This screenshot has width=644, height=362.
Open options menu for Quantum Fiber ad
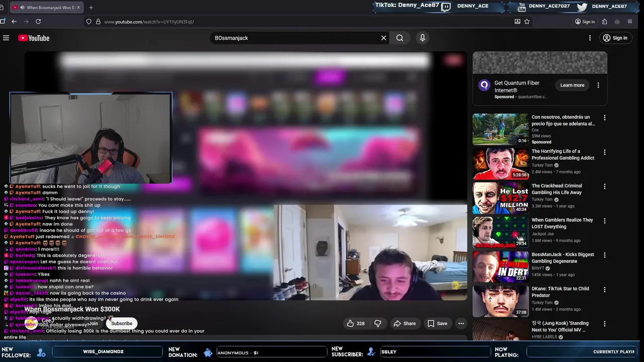point(598,85)
